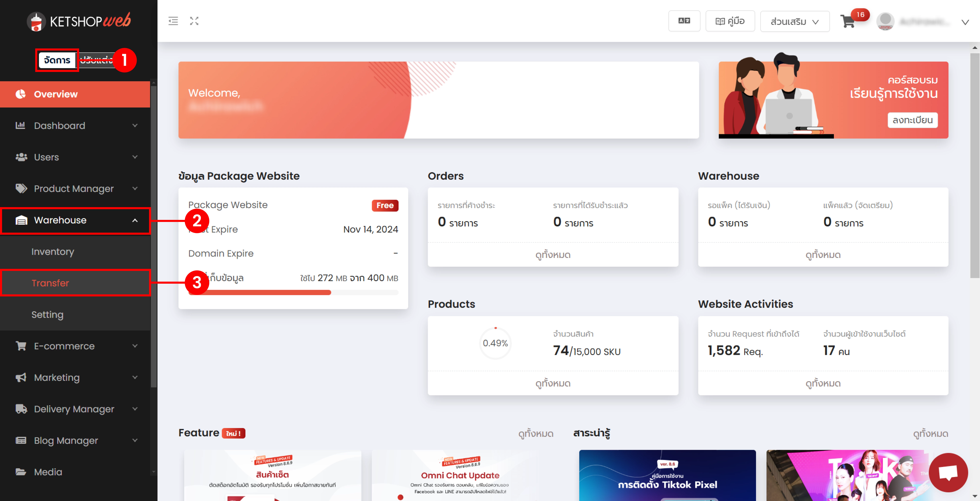Click the Media folder icon

coord(21,472)
